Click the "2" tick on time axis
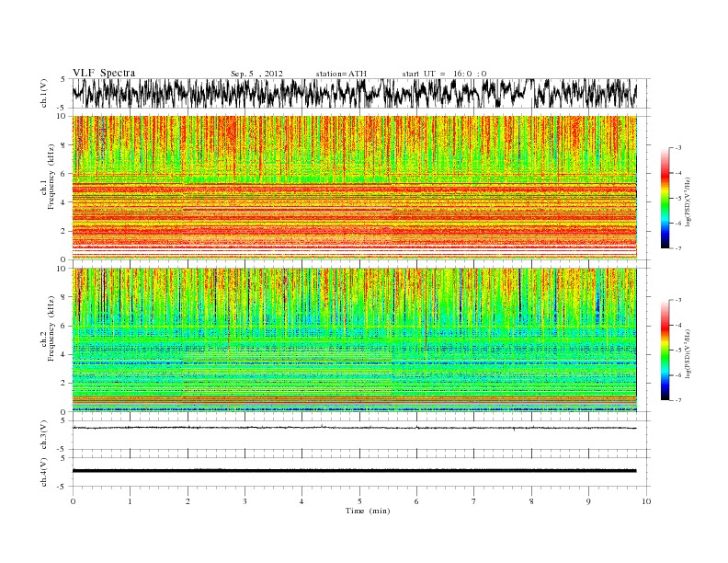This screenshot has width=728, height=563. [x=188, y=501]
